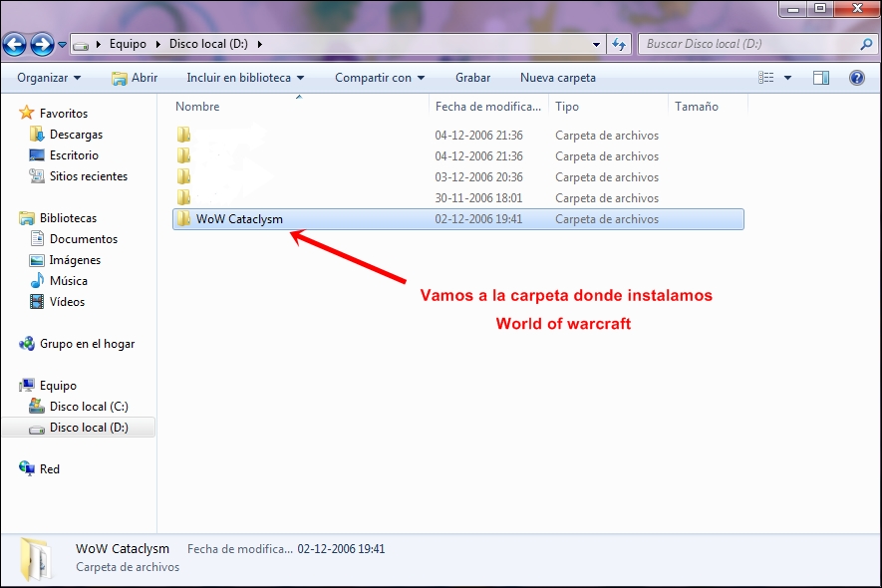Open the Compartir con menu
The width and height of the screenshot is (882, 588).
pos(380,78)
